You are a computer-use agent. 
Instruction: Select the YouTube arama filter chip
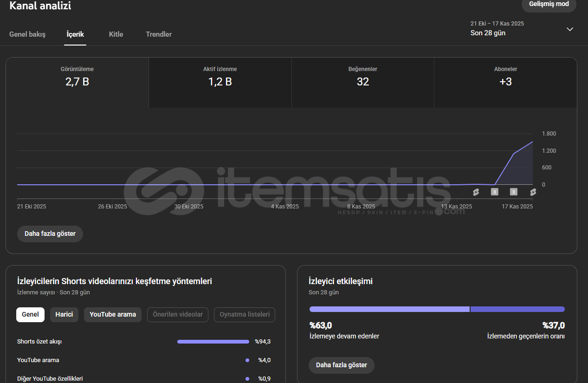(113, 314)
